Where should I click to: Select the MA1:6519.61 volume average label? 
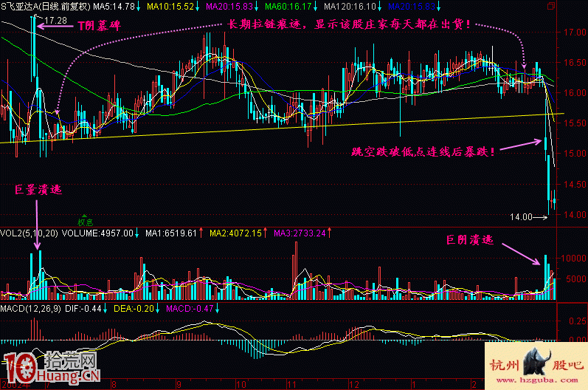(x=171, y=233)
